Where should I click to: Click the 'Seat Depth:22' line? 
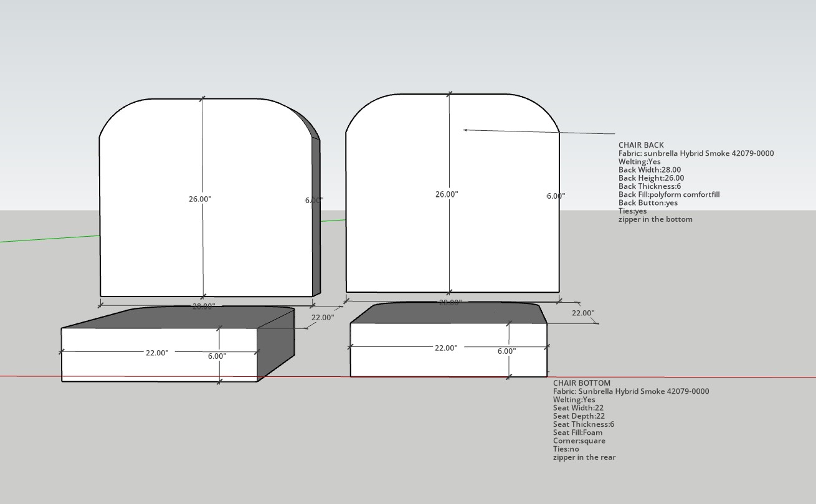click(579, 416)
